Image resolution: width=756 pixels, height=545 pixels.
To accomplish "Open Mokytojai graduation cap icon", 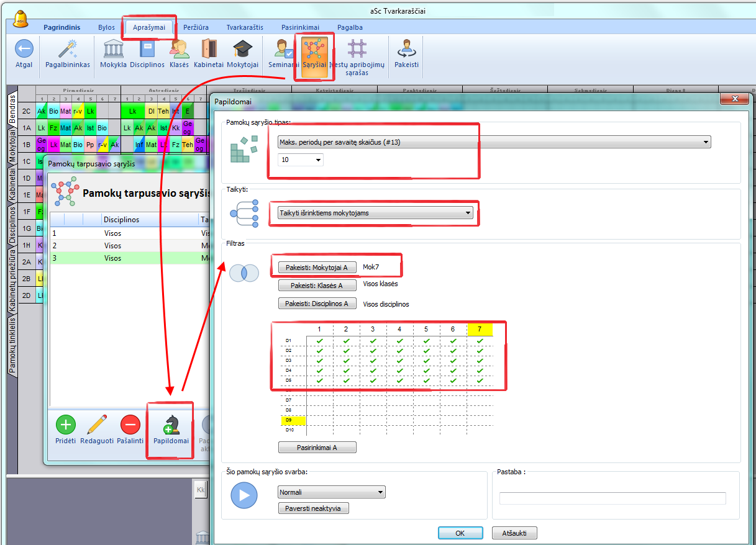I will point(242,49).
